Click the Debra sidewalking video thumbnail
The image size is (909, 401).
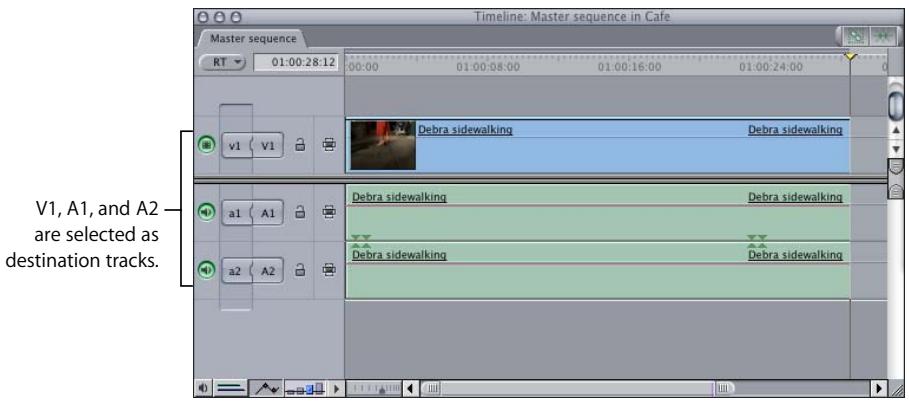(383, 145)
